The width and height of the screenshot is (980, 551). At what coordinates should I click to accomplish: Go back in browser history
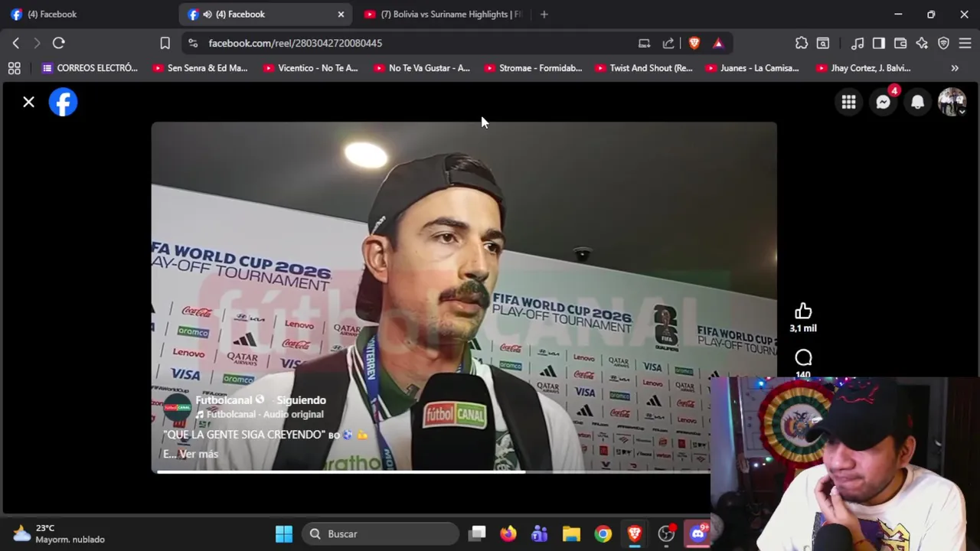pyautogui.click(x=15, y=43)
